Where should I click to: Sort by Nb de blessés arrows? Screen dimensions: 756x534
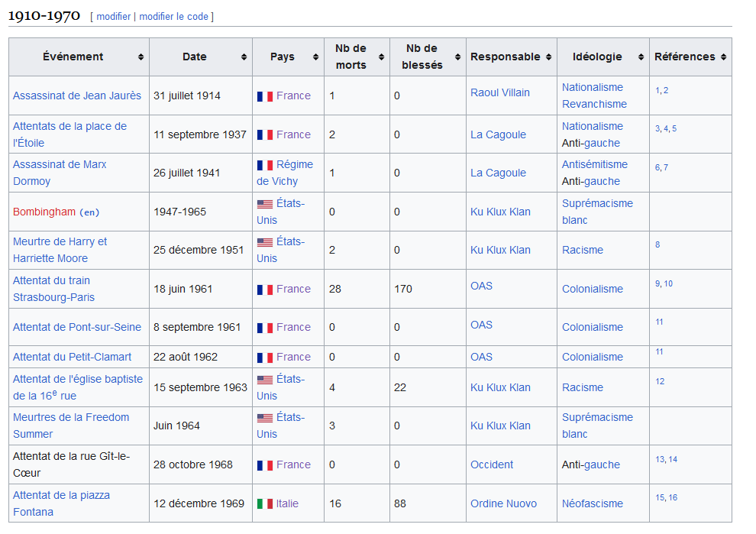(x=458, y=57)
